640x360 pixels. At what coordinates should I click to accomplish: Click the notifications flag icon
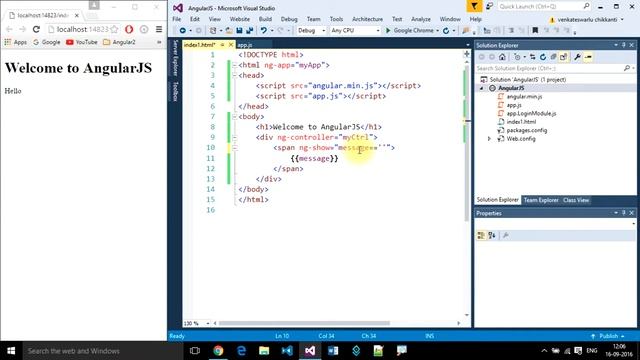tap(474, 7)
